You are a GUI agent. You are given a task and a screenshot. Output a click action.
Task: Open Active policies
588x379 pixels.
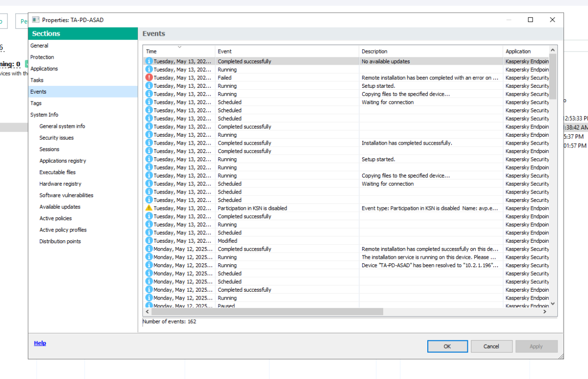[x=55, y=218]
